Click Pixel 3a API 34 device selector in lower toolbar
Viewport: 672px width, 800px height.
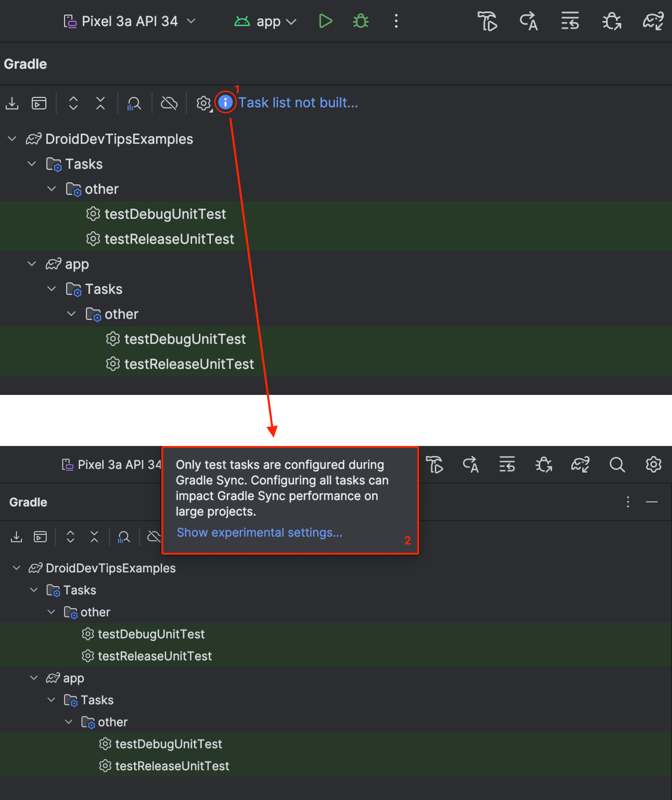tap(112, 465)
